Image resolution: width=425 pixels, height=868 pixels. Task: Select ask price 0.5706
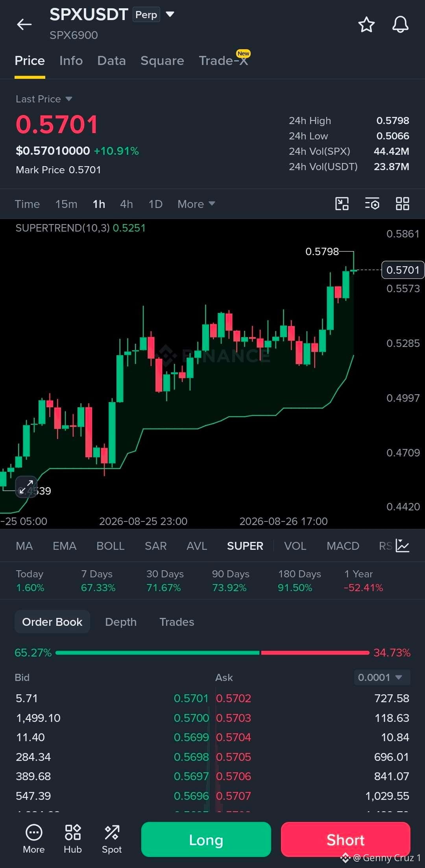(233, 776)
